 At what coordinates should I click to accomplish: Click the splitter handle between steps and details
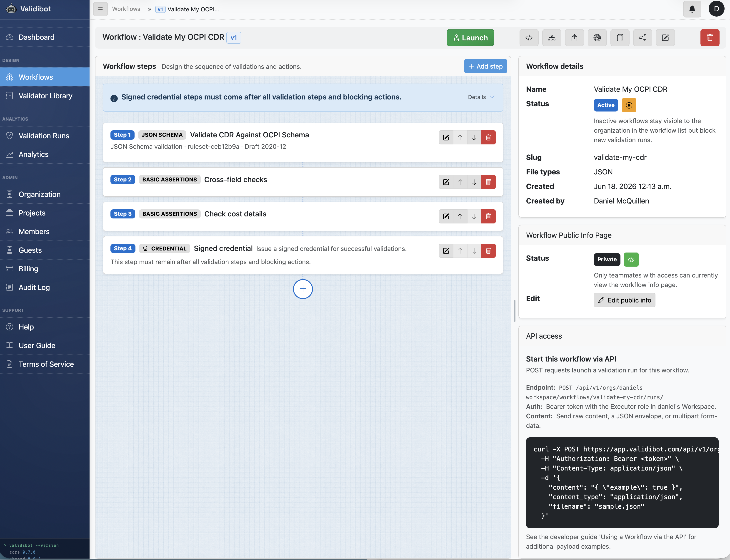click(515, 311)
